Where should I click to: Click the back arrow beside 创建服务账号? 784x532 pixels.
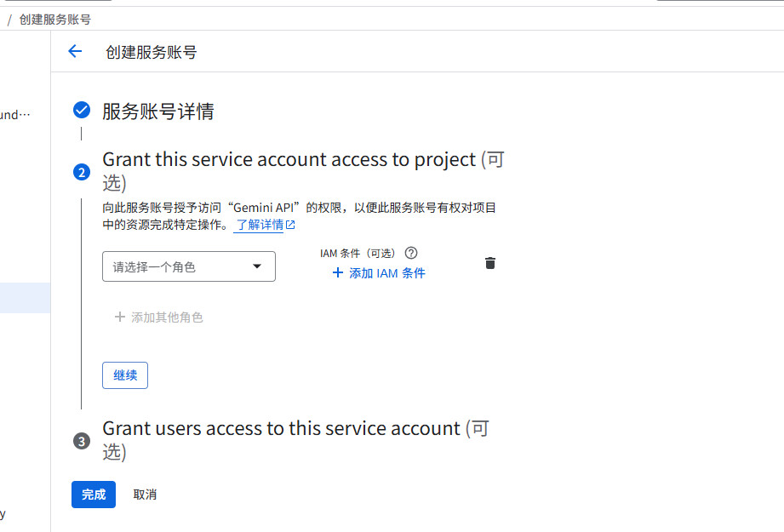coord(75,51)
